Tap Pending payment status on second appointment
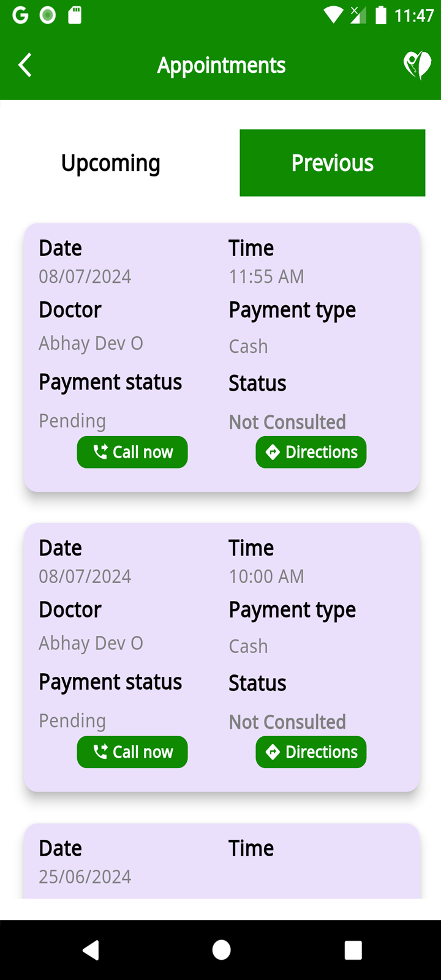The width and height of the screenshot is (441, 980). (x=72, y=720)
